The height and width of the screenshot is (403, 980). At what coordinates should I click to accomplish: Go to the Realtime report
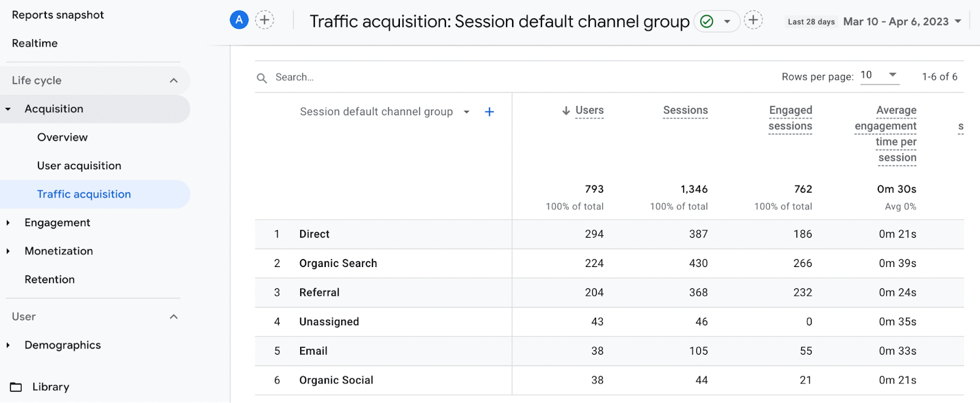[35, 43]
